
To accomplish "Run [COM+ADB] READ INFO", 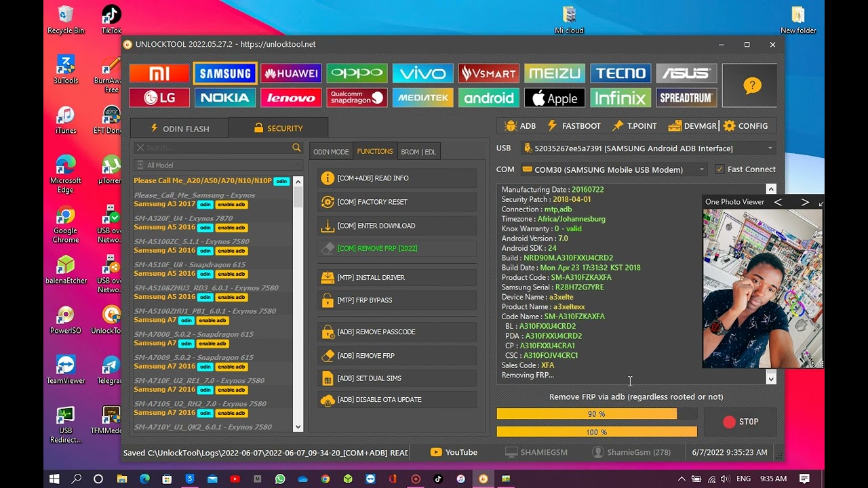I will point(397,178).
